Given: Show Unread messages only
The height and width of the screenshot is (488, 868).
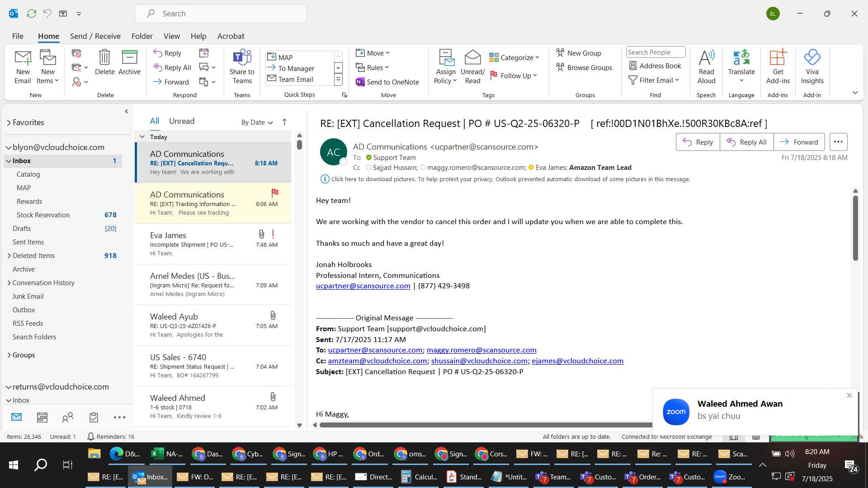Looking at the screenshot, I should click(x=182, y=121).
